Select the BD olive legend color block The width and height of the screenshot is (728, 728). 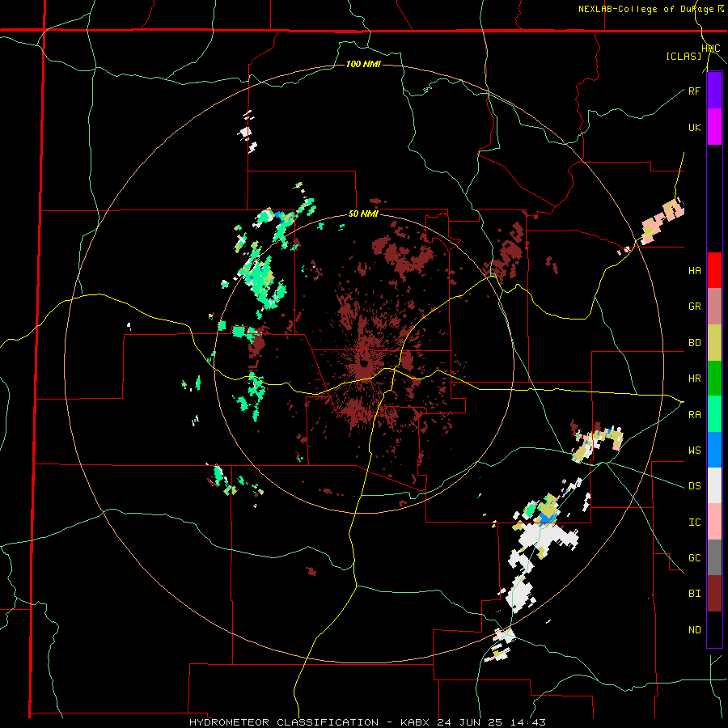pos(714,343)
